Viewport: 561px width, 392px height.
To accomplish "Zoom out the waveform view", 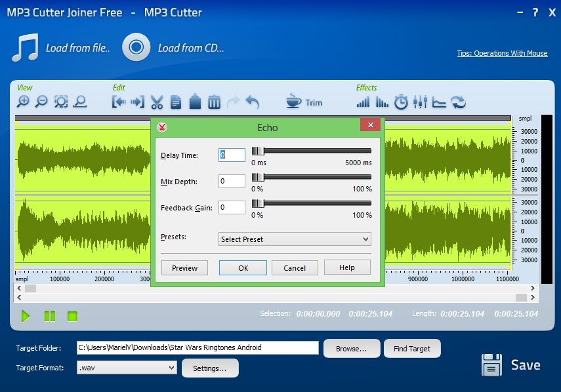I will point(41,102).
